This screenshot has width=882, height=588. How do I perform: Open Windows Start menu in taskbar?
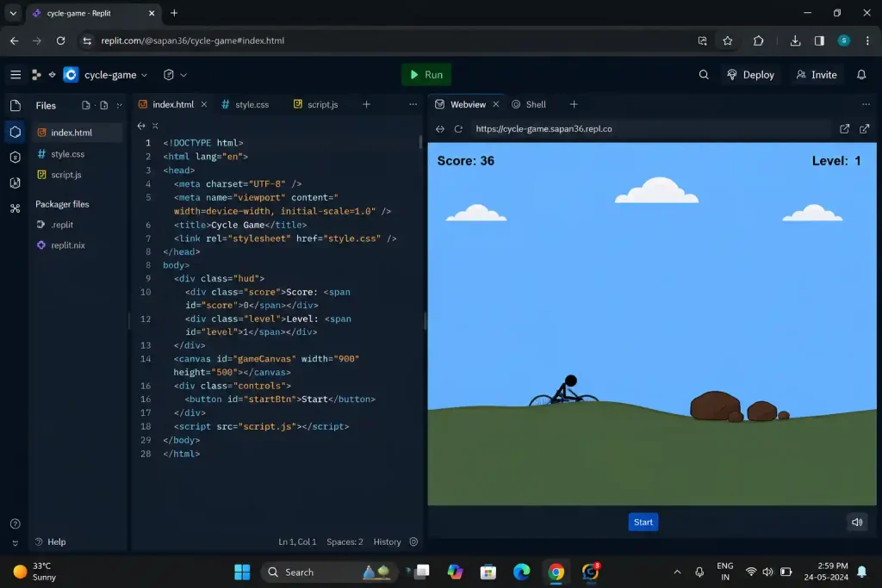(x=242, y=573)
